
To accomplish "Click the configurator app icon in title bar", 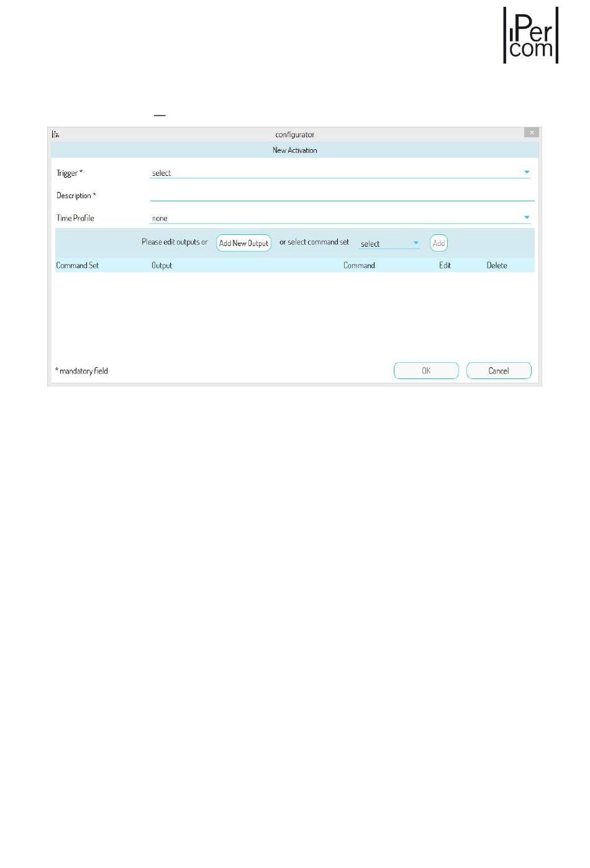I will 56,134.
